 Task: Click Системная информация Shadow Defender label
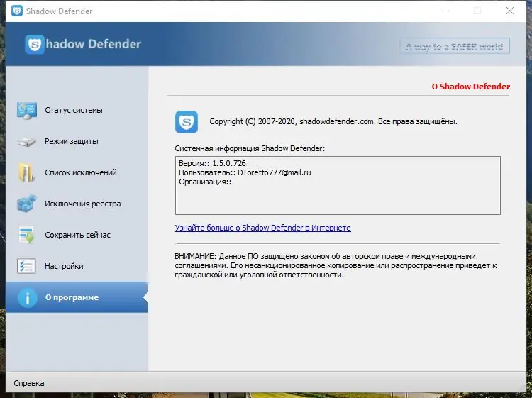tap(250, 148)
